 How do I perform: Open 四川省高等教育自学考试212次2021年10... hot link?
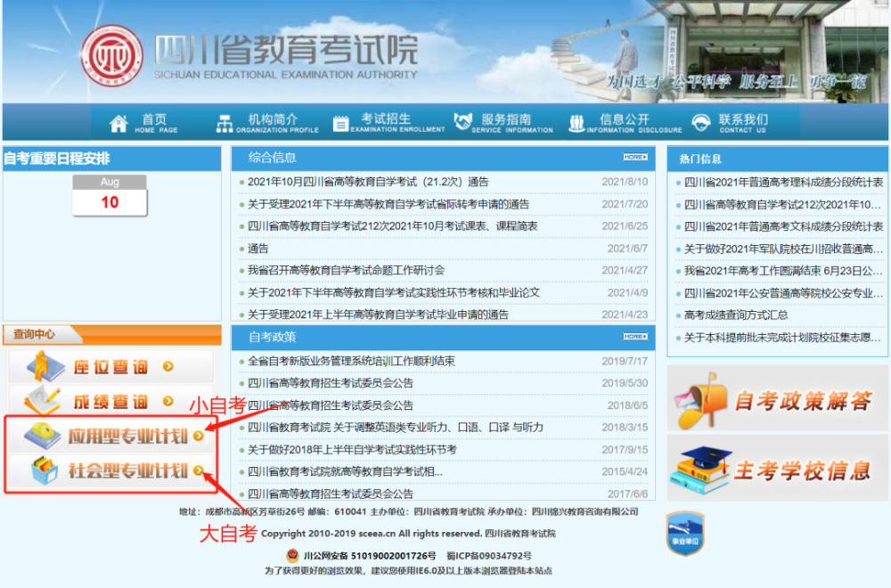coord(782,205)
